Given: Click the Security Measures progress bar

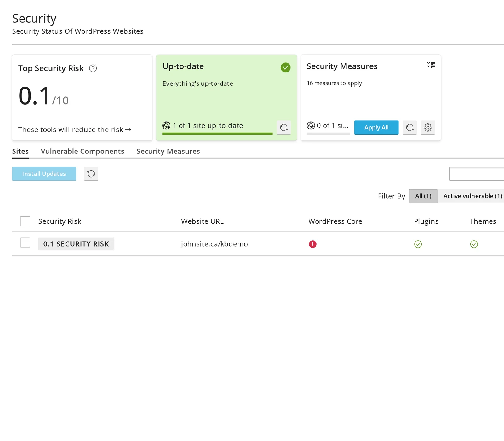Looking at the screenshot, I should [x=328, y=134].
